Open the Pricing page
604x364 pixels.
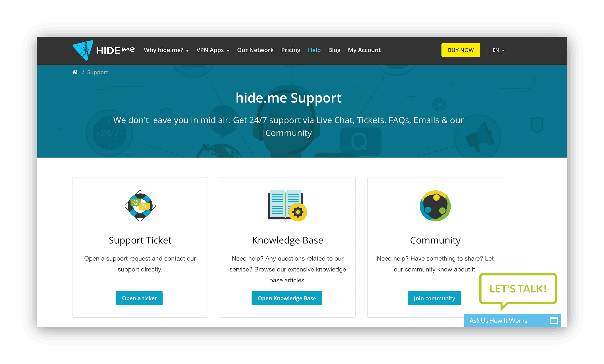click(x=291, y=50)
